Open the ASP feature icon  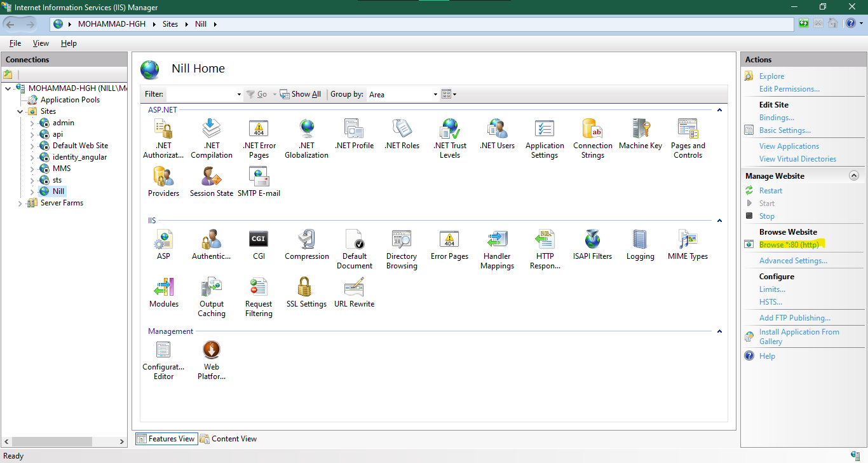point(164,245)
